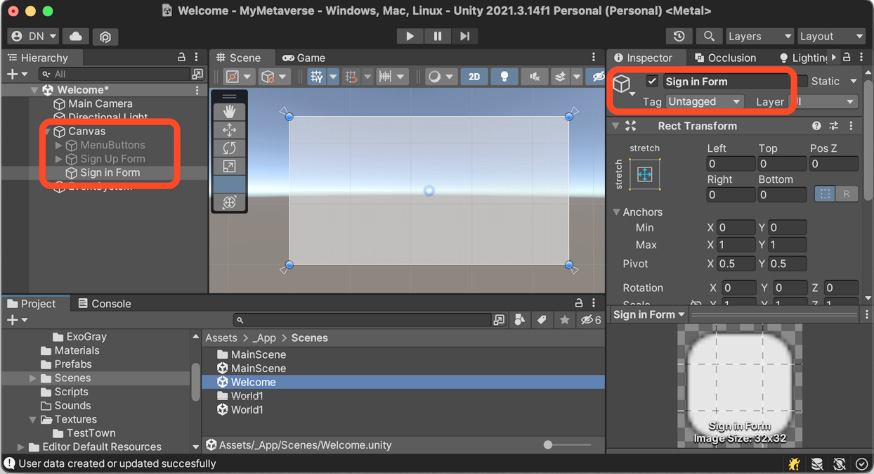This screenshot has height=474, width=874.
Task: Select the Move tool in Scene
Action: click(x=229, y=130)
